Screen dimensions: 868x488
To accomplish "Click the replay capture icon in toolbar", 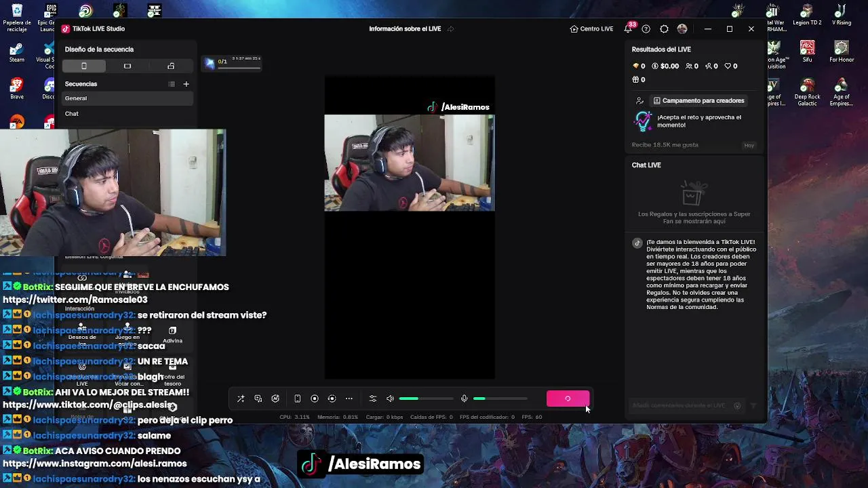I will (332, 399).
